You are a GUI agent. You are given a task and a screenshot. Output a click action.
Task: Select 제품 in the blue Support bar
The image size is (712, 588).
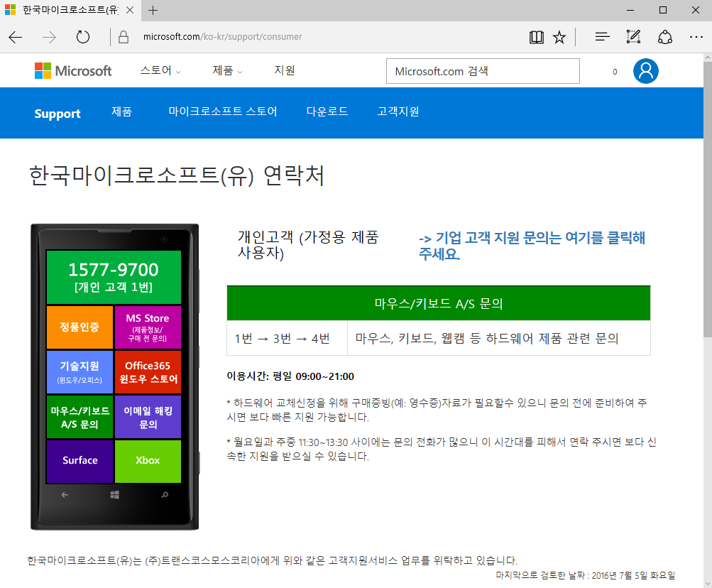pyautogui.click(x=121, y=111)
